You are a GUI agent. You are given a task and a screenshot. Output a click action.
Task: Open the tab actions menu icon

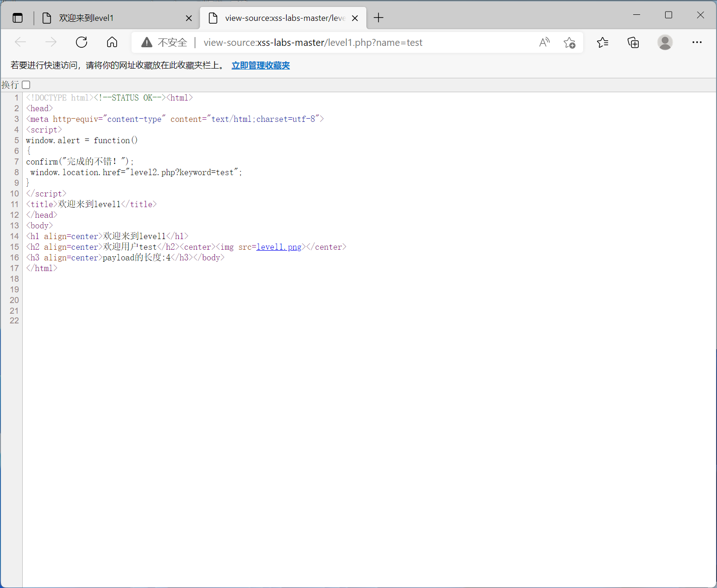click(x=18, y=18)
